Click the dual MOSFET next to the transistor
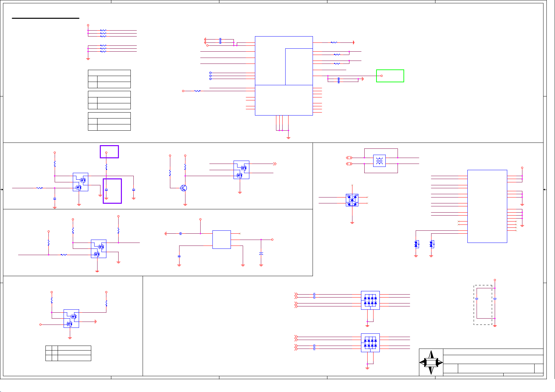 pyautogui.click(x=241, y=170)
